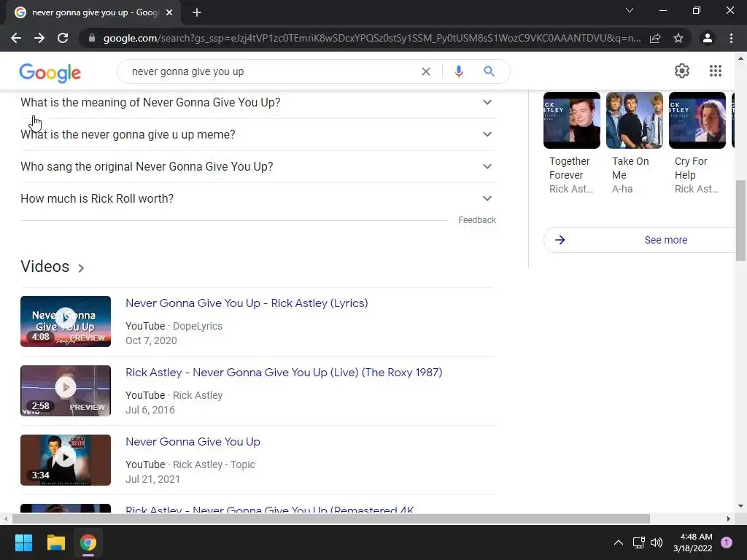747x560 pixels.
Task: Click the horizontal scrollbar thumb
Action: (331, 518)
